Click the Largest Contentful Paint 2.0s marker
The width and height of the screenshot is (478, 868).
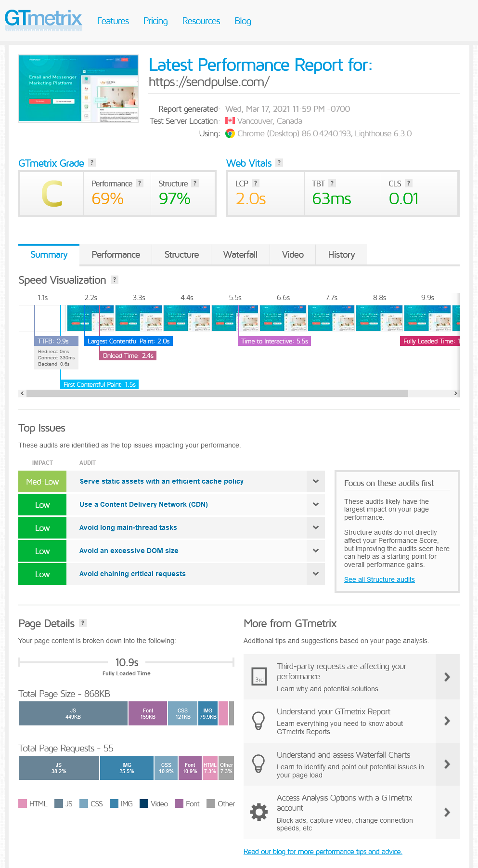tap(129, 341)
